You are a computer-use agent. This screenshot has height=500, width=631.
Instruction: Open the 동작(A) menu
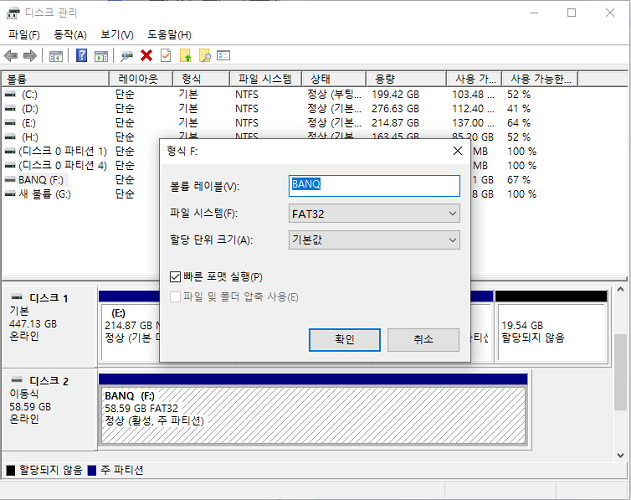pyautogui.click(x=70, y=35)
